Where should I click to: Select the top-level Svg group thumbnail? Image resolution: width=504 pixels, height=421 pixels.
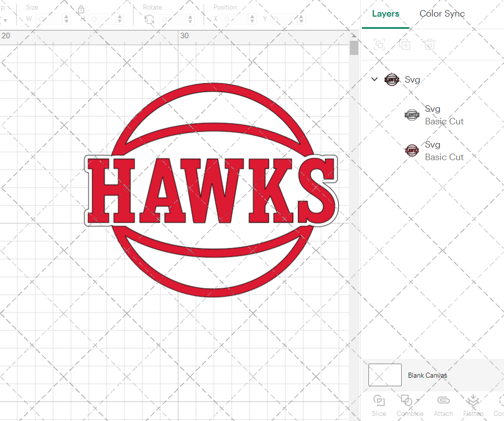(x=392, y=80)
